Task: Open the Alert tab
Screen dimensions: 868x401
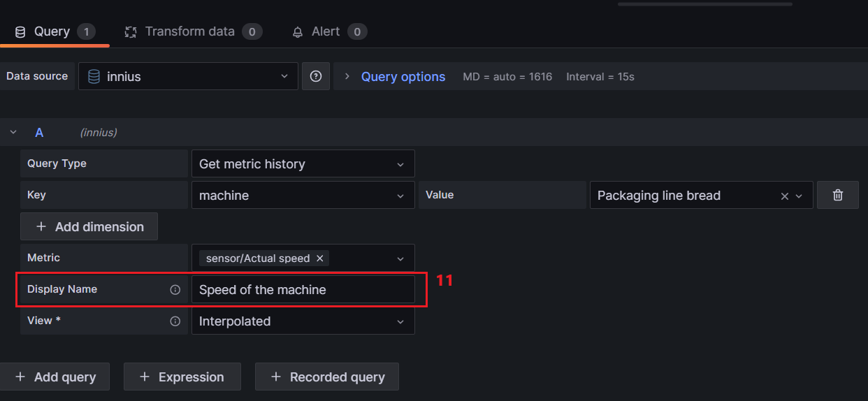Action: [328, 31]
